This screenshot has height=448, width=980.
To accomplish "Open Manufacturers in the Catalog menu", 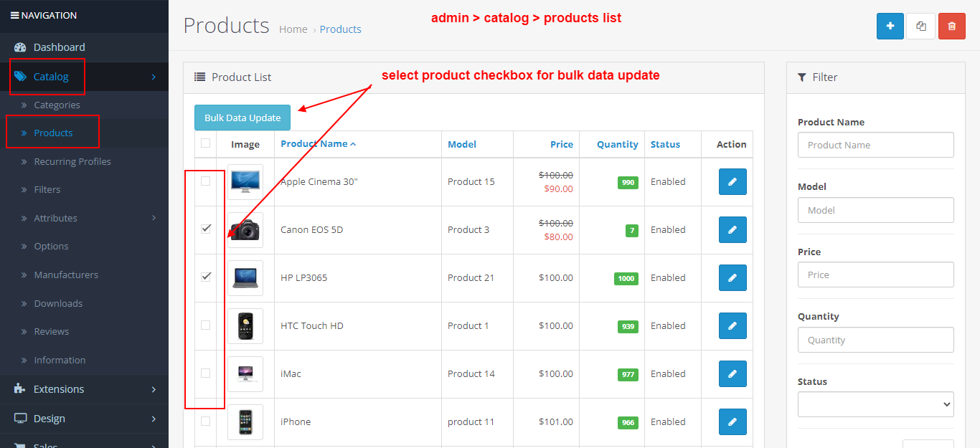I will [x=66, y=275].
